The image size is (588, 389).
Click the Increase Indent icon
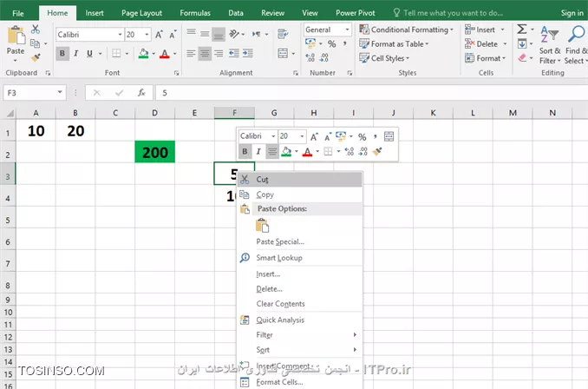248,53
